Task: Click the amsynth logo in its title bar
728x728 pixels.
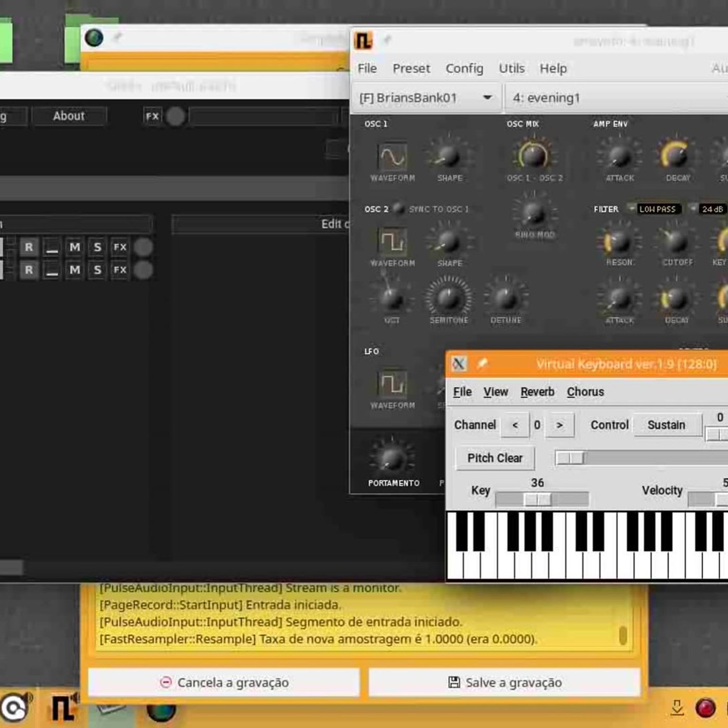Action: 363,41
